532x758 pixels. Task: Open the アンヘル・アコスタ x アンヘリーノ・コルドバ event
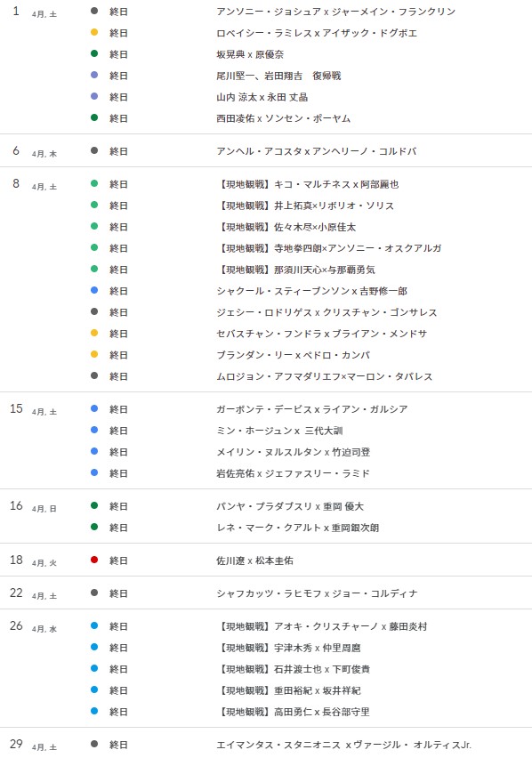click(x=317, y=151)
